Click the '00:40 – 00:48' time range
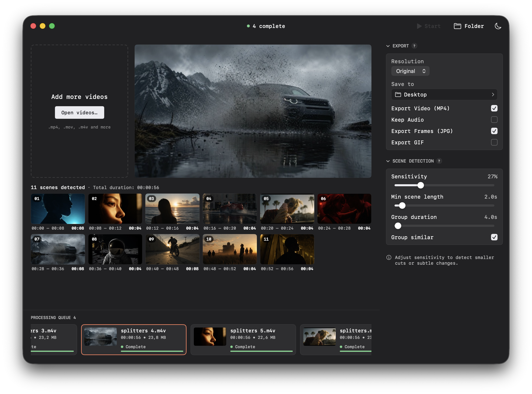Viewport: 532px width, 394px height. [162, 269]
